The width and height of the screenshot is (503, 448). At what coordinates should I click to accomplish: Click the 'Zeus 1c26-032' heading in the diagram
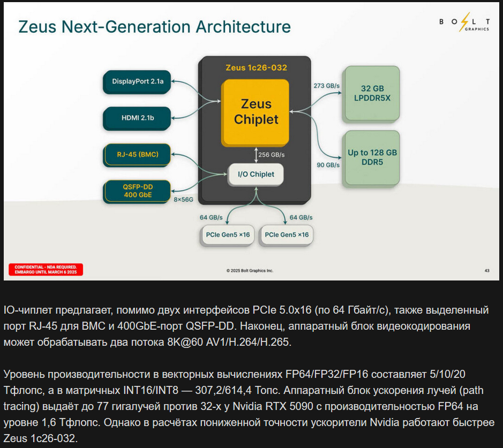click(x=256, y=67)
